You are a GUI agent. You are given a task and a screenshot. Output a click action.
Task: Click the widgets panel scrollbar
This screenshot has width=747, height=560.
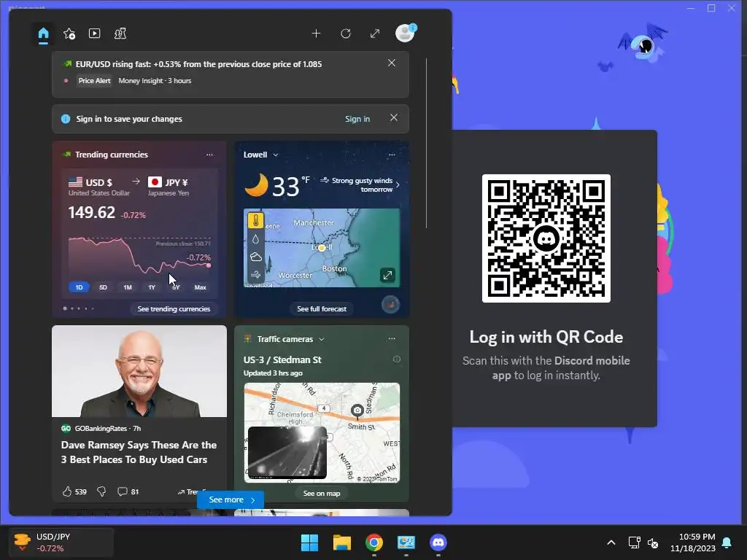pos(426,144)
